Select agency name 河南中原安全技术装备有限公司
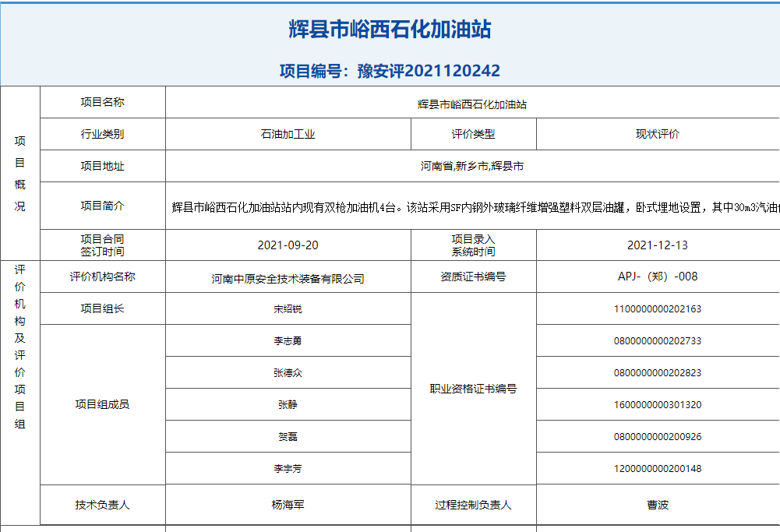The height and width of the screenshot is (532, 780). (288, 279)
